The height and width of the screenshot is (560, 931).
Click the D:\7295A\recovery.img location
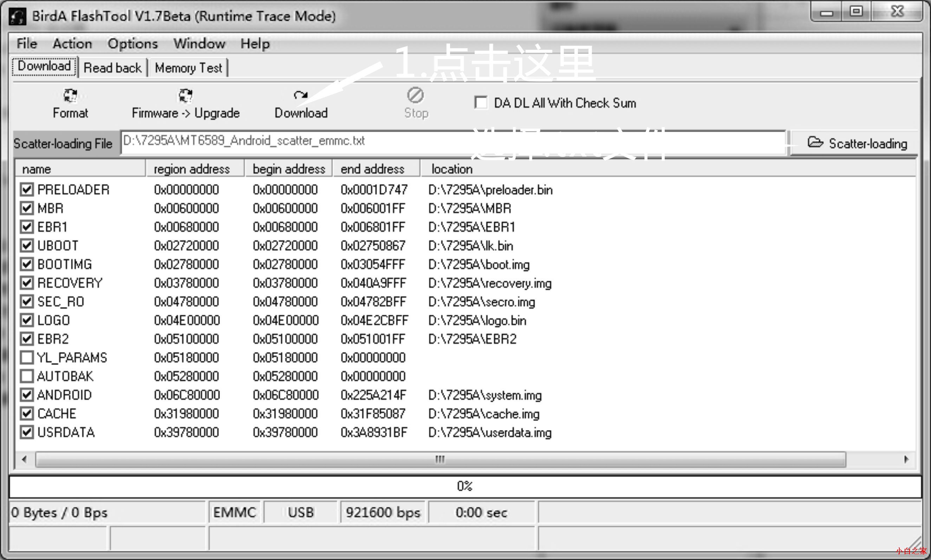pyautogui.click(x=490, y=284)
